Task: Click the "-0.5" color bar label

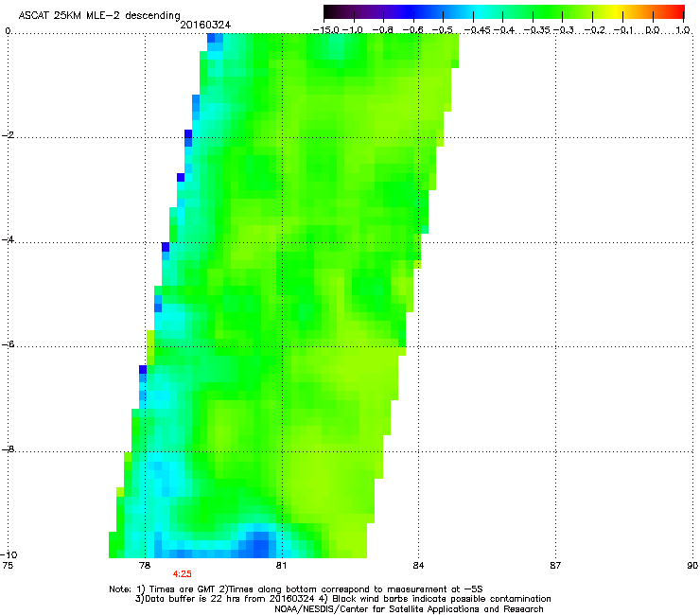Action: click(x=443, y=30)
